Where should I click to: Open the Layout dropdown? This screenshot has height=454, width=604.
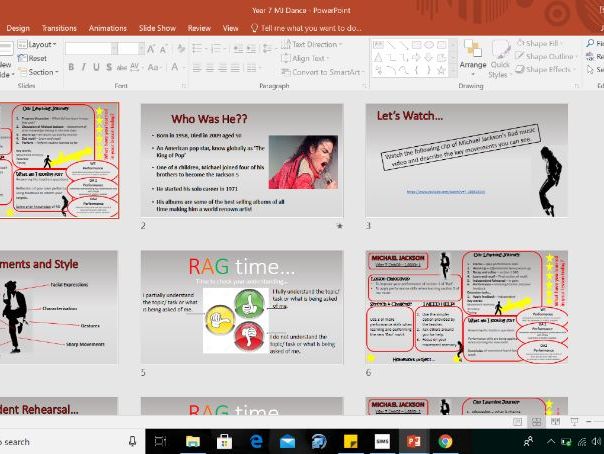(x=37, y=44)
